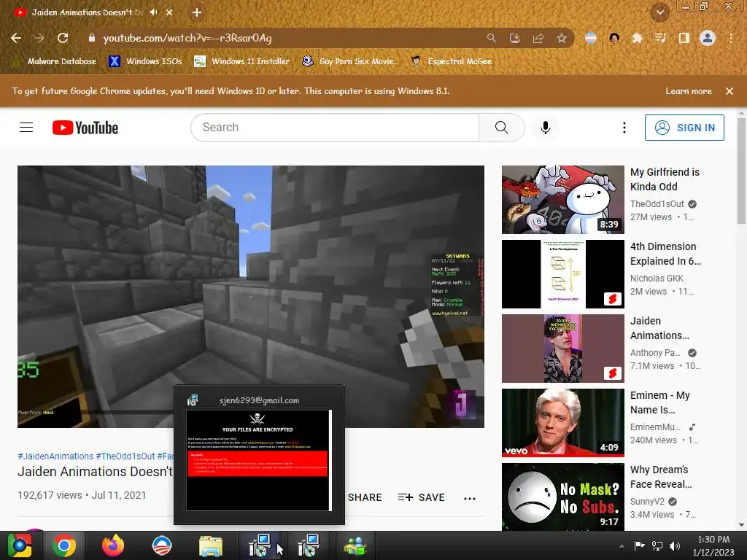Click the install/download page icon in address bar
The width and height of the screenshot is (747, 560).
pyautogui.click(x=514, y=38)
